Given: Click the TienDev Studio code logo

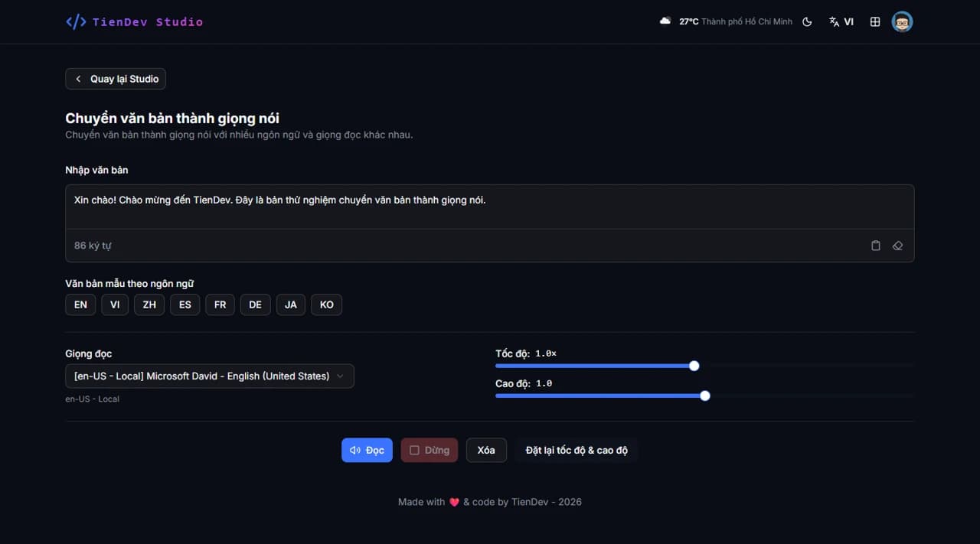Looking at the screenshot, I should [x=76, y=22].
